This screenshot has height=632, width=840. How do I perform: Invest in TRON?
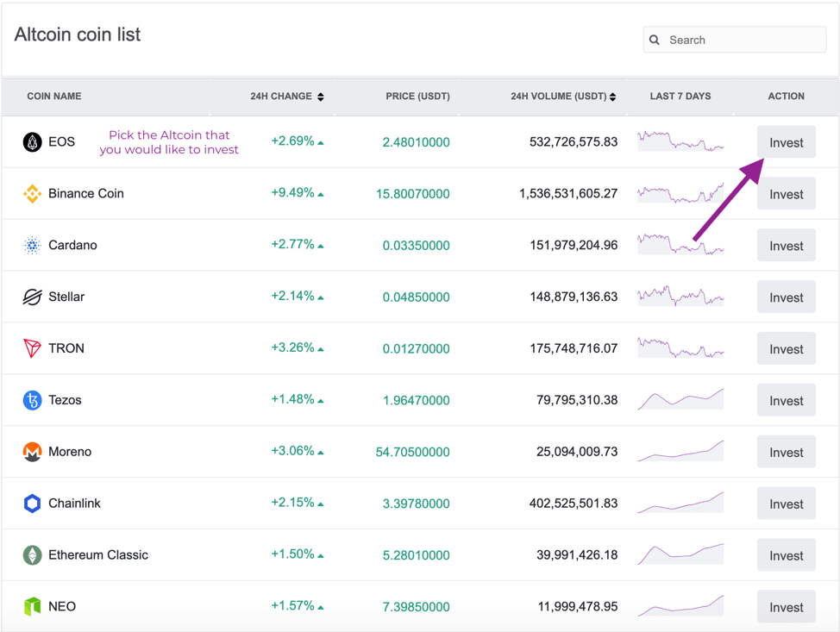pyautogui.click(x=786, y=348)
